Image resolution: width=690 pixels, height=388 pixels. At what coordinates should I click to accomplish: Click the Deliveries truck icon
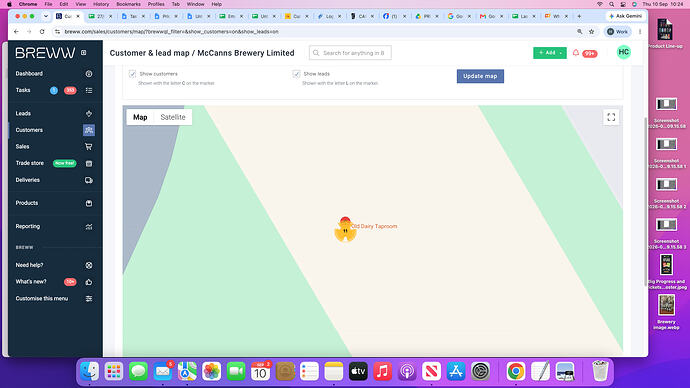(x=89, y=180)
